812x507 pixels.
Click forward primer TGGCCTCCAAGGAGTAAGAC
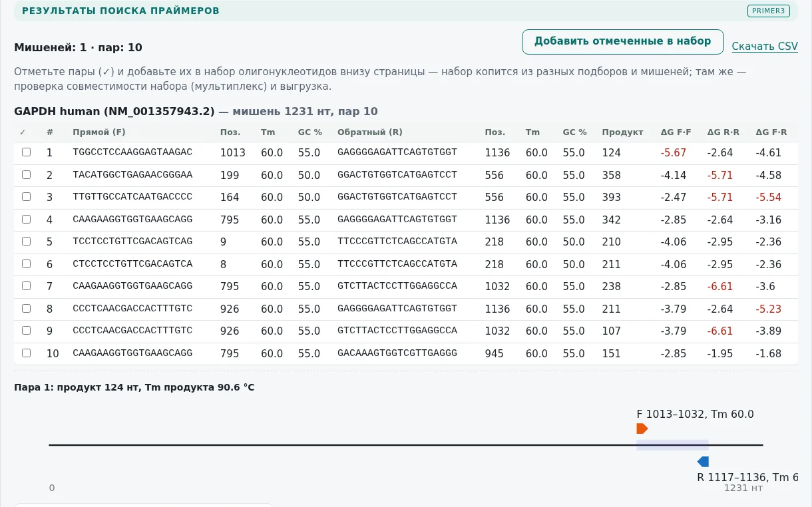tap(132, 152)
